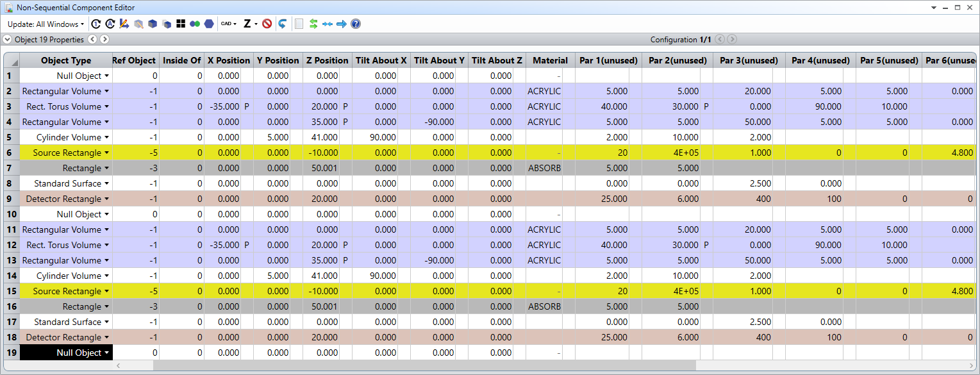Viewport: 980px width, 375px height.
Task: Click the next configuration arrow
Action: tap(731, 39)
